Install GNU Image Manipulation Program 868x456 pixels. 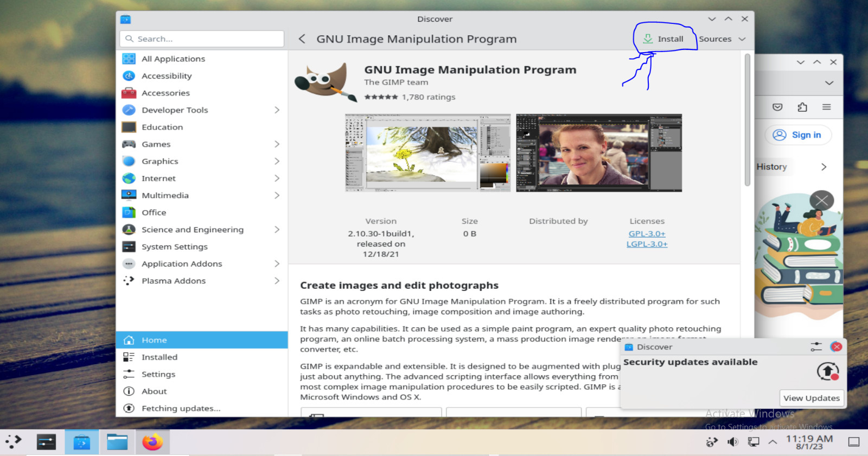pos(663,39)
